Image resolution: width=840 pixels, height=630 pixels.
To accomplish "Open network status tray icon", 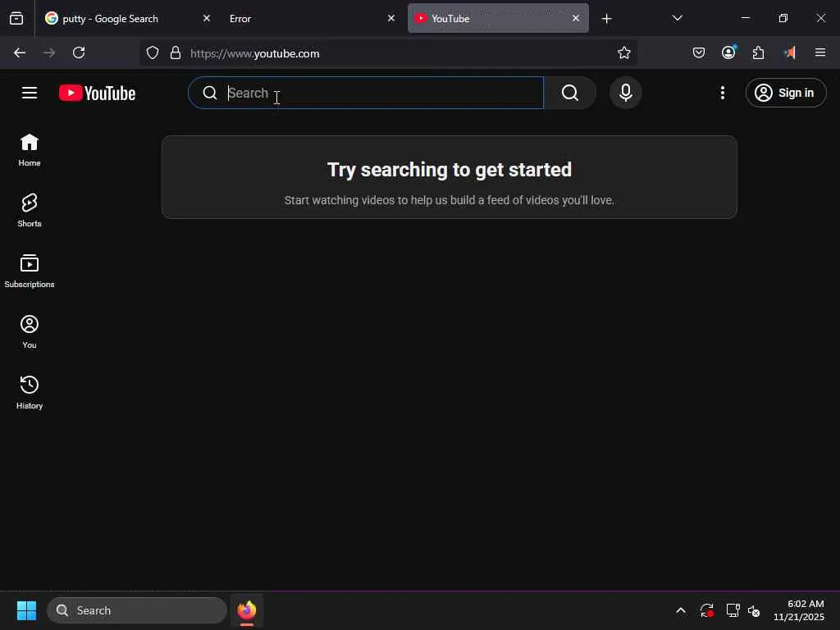I will (733, 610).
